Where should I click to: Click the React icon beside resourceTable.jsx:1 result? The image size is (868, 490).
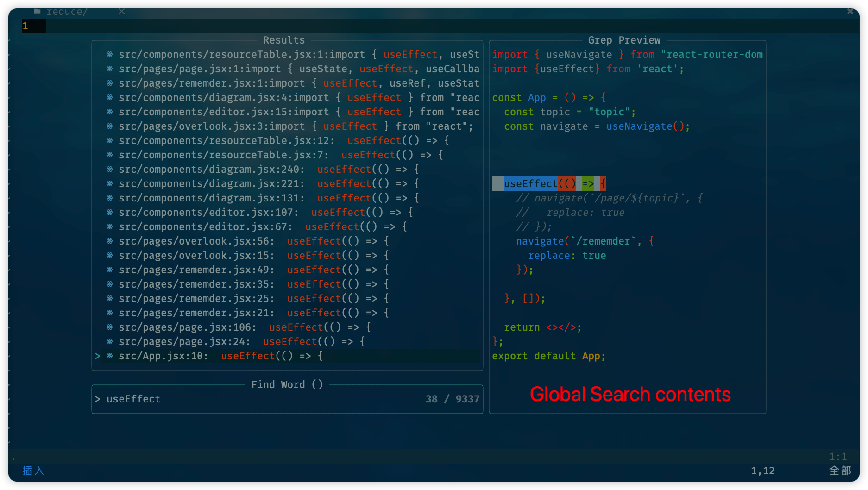pyautogui.click(x=110, y=54)
